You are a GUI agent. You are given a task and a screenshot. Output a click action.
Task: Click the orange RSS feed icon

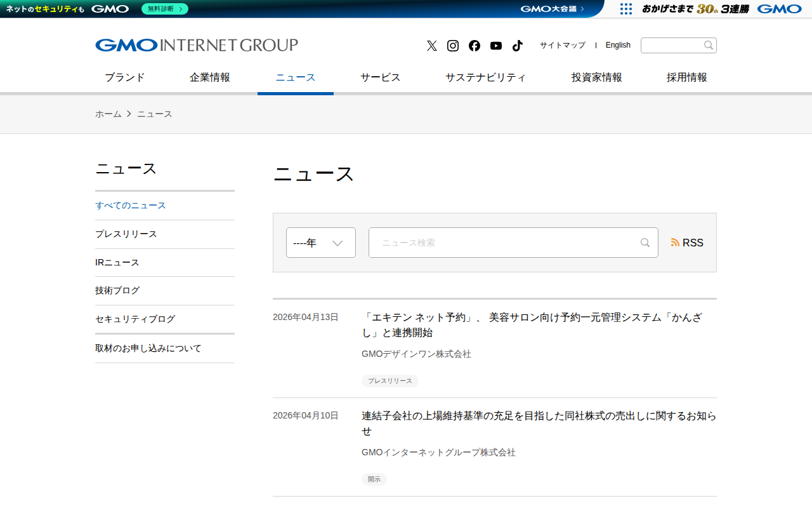click(675, 243)
